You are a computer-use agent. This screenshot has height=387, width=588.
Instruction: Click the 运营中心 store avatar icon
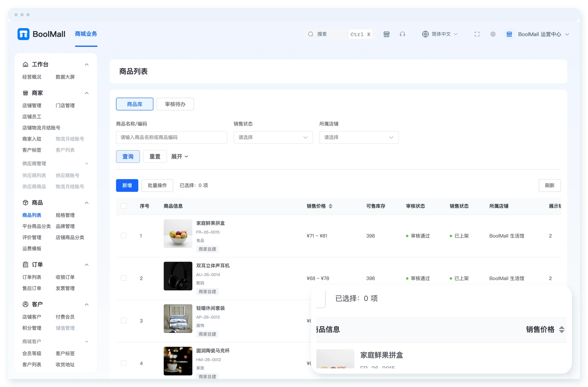coord(509,34)
